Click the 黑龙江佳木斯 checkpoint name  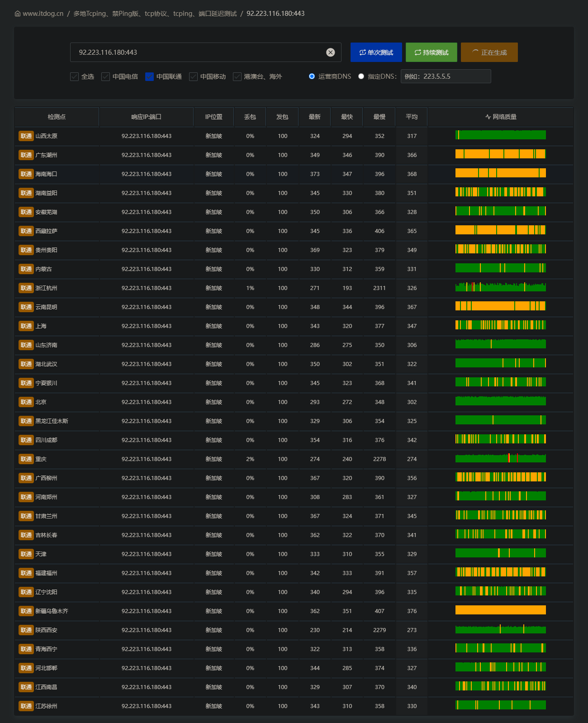click(x=52, y=421)
